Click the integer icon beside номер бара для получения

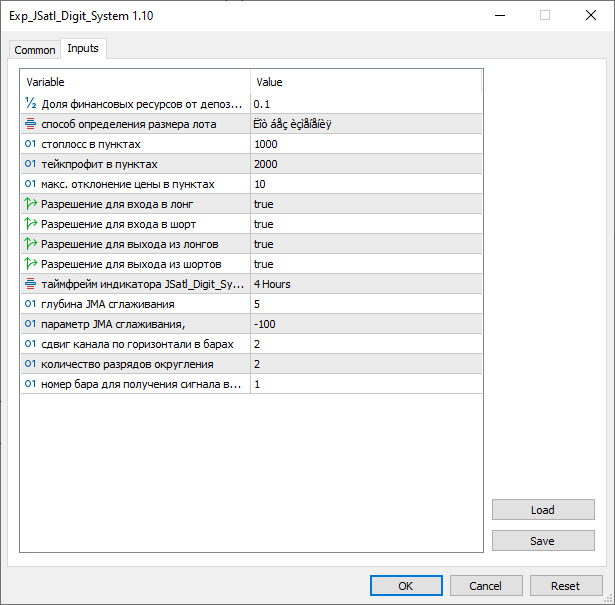[x=30, y=383]
